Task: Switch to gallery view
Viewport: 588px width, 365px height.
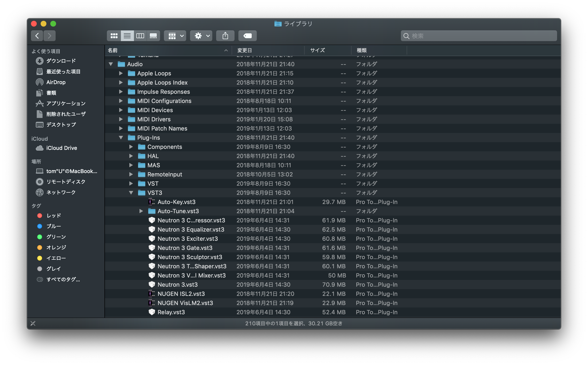Action: (153, 36)
